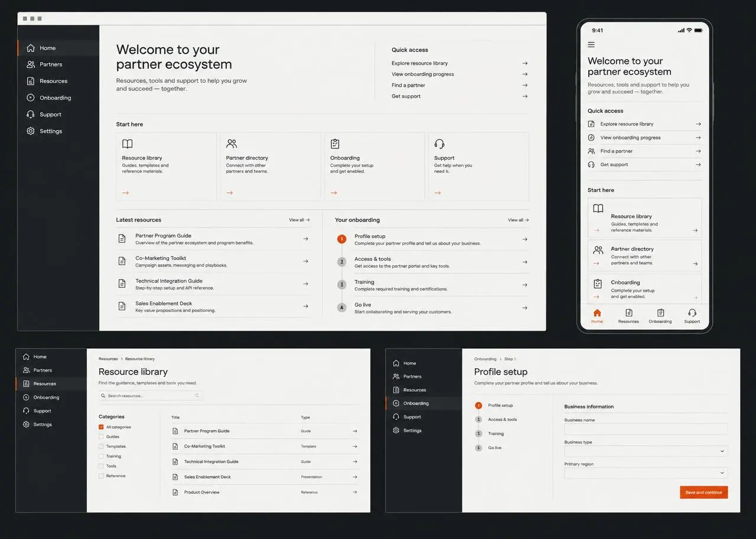Click the Search resources input field
Screen dimensions: 756x539
click(151, 395)
